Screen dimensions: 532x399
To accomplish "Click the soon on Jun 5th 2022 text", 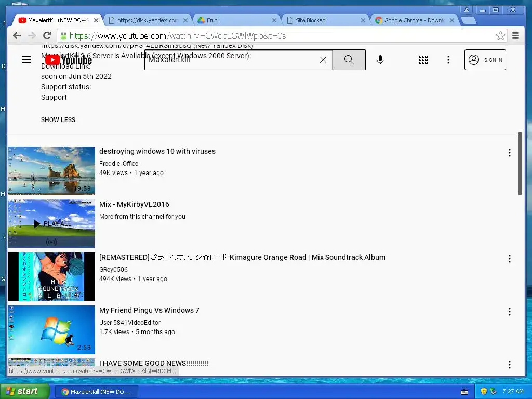I will [x=76, y=76].
